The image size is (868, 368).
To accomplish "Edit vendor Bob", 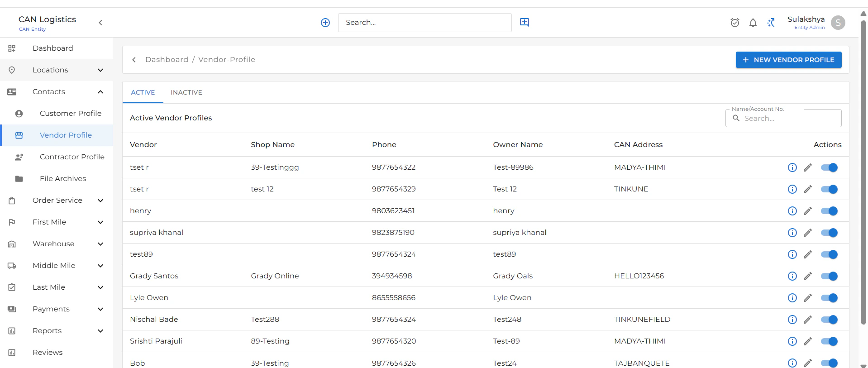I will click(808, 363).
